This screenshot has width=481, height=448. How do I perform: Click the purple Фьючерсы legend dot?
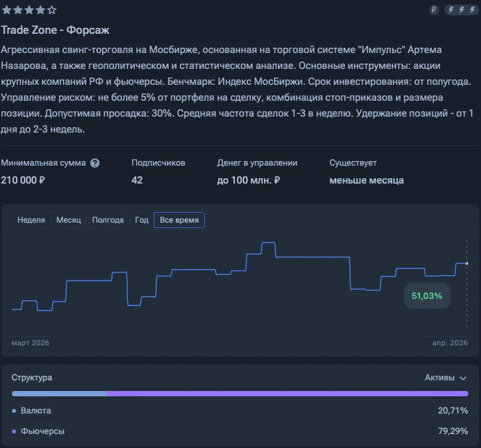coord(14,431)
